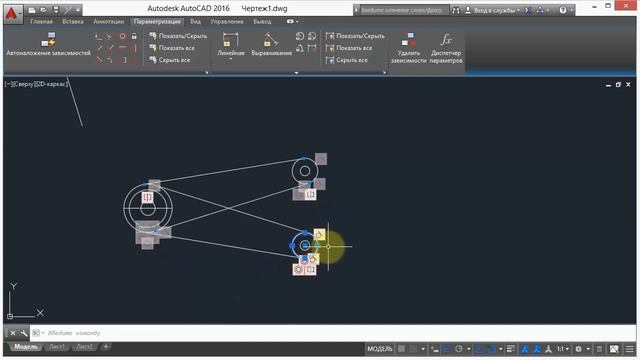Click the keyword search field in title bar
This screenshot has width=640, height=360.
[405, 10]
